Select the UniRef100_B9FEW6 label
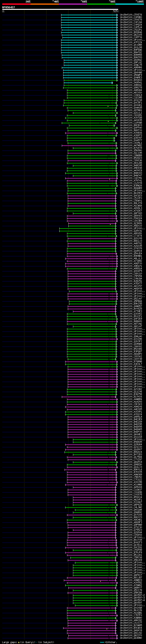146x644 pixels. pyautogui.click(x=131, y=50)
